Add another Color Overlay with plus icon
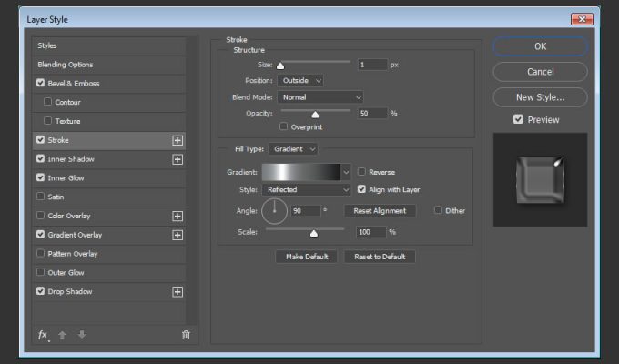This screenshot has width=619, height=364. pyautogui.click(x=178, y=216)
